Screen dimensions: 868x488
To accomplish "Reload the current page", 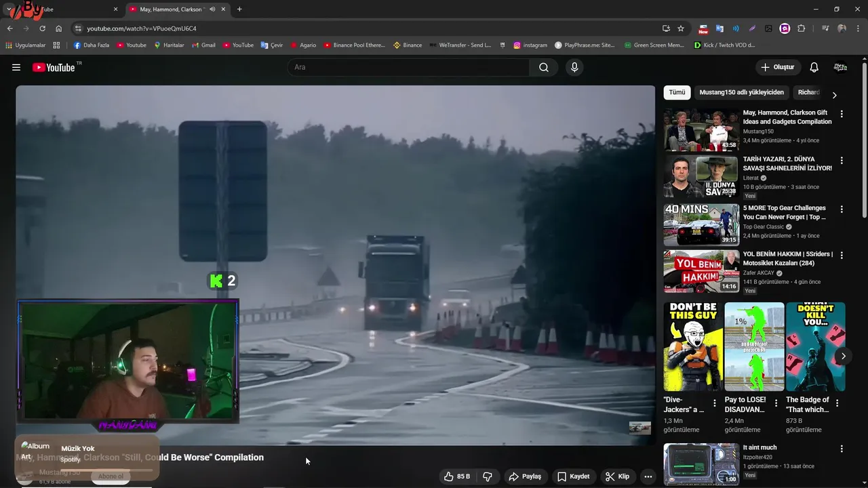I will coord(42,28).
